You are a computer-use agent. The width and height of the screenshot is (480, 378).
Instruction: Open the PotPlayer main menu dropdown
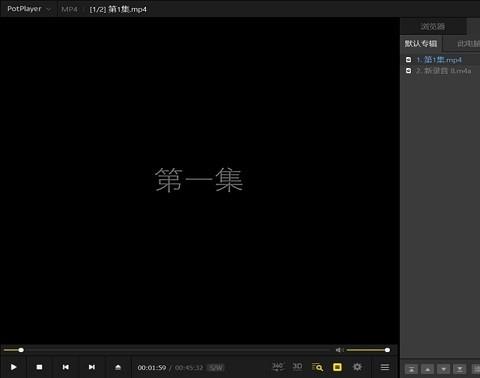[x=28, y=9]
